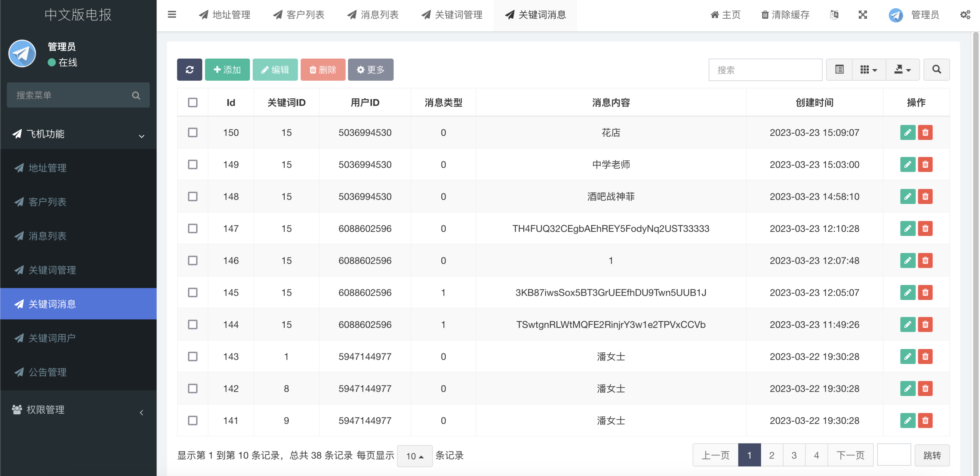Image resolution: width=980 pixels, height=476 pixels.
Task: Click red delete icon for row 147
Action: (925, 228)
